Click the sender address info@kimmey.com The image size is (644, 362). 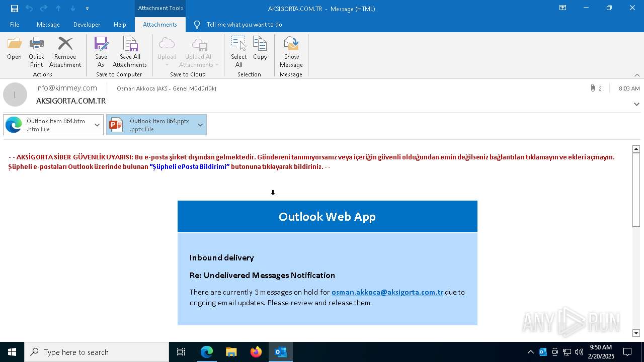[x=66, y=88]
